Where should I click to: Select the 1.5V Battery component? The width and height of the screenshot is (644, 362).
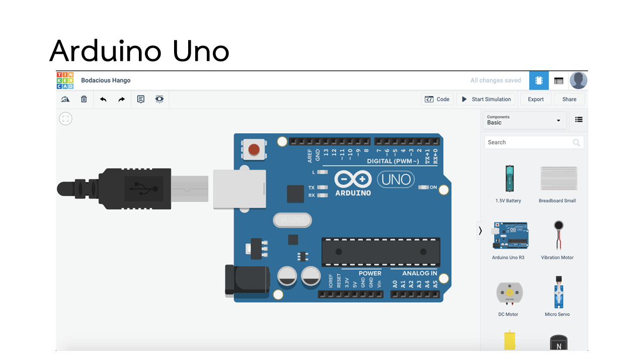coord(508,184)
